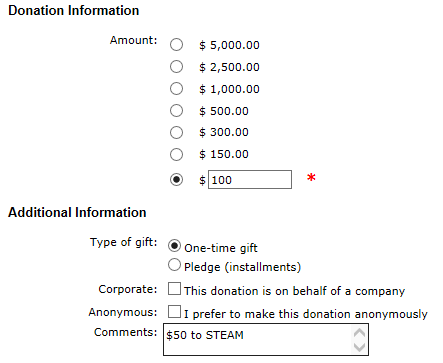Click the Additional Information heading
443x363 pixels.
pos(77,212)
